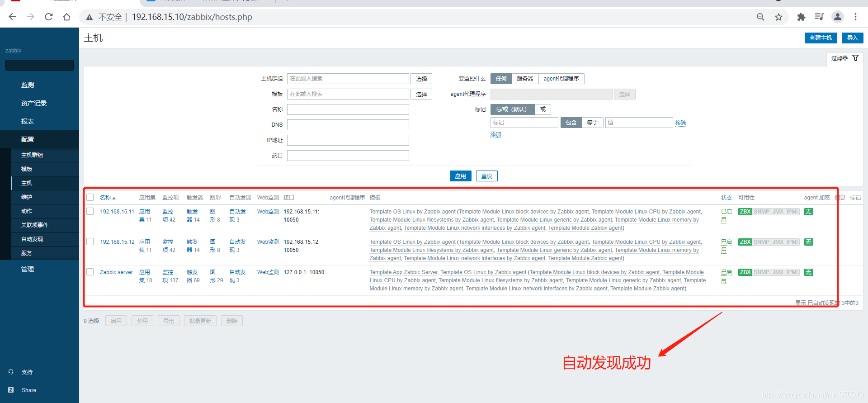Click the 支持 headset icon
Viewport: 868px width, 403px height.
[11, 372]
